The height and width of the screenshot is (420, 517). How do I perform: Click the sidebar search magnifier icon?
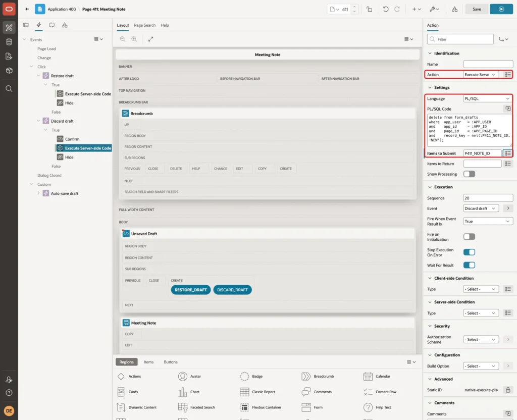coord(9,89)
